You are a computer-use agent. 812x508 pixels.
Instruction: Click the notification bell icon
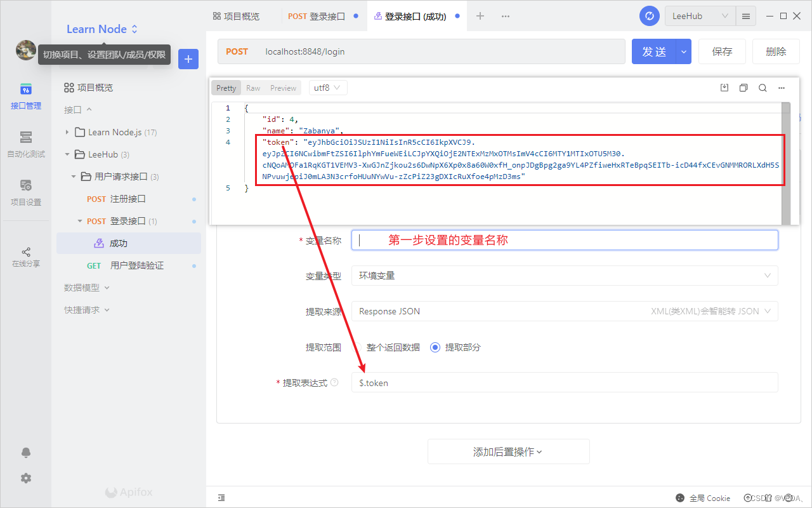pos(26,453)
